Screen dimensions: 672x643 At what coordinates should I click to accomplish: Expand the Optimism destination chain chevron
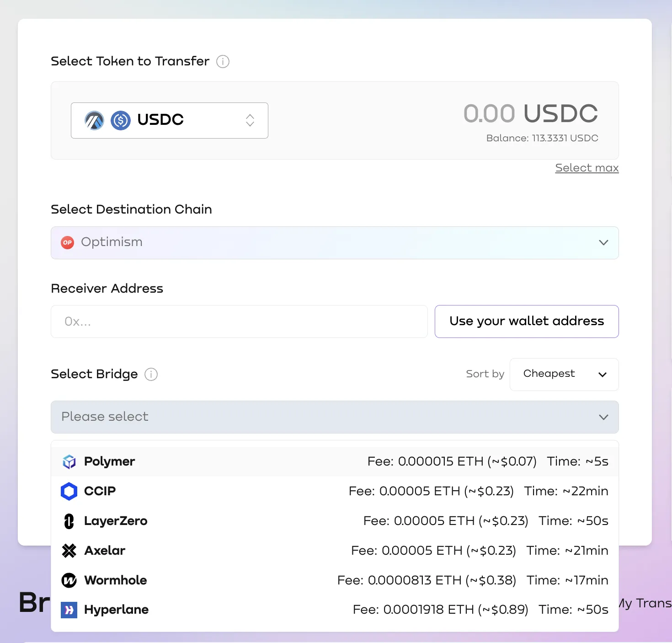click(603, 242)
